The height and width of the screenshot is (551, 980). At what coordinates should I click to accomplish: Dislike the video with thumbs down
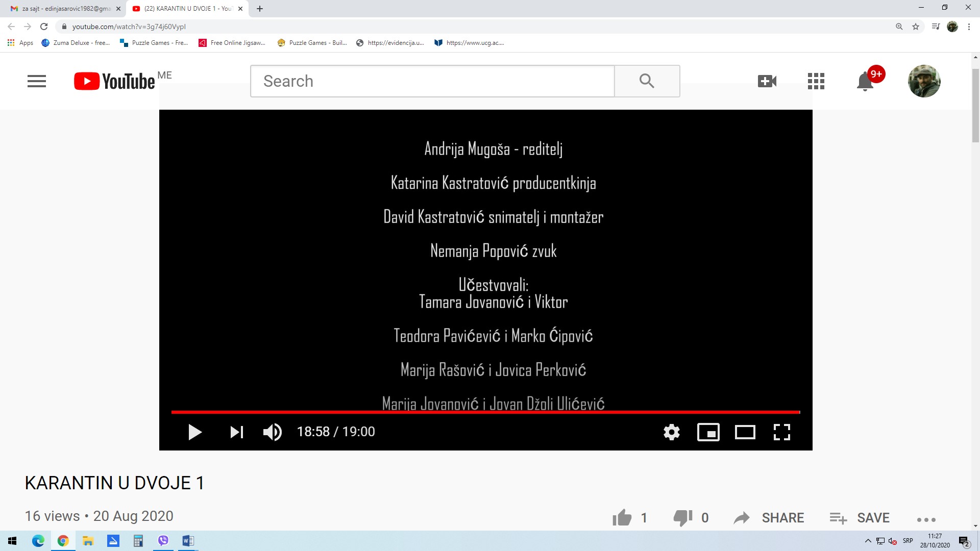pyautogui.click(x=683, y=518)
